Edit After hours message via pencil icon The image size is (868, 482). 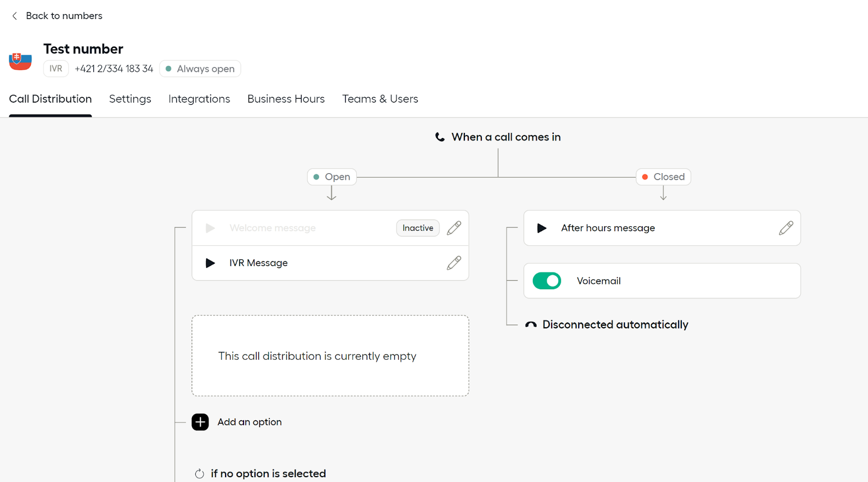click(x=786, y=228)
